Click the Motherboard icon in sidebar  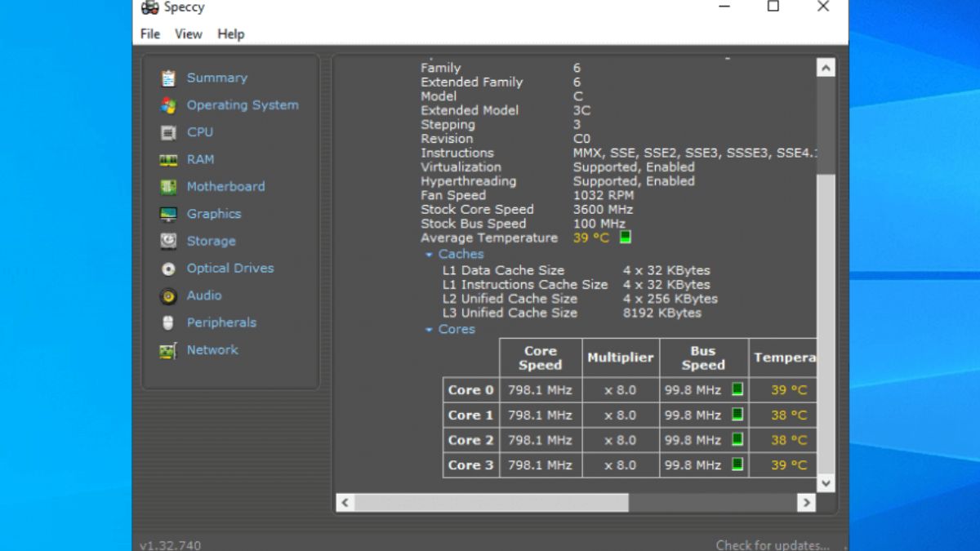pos(168,187)
